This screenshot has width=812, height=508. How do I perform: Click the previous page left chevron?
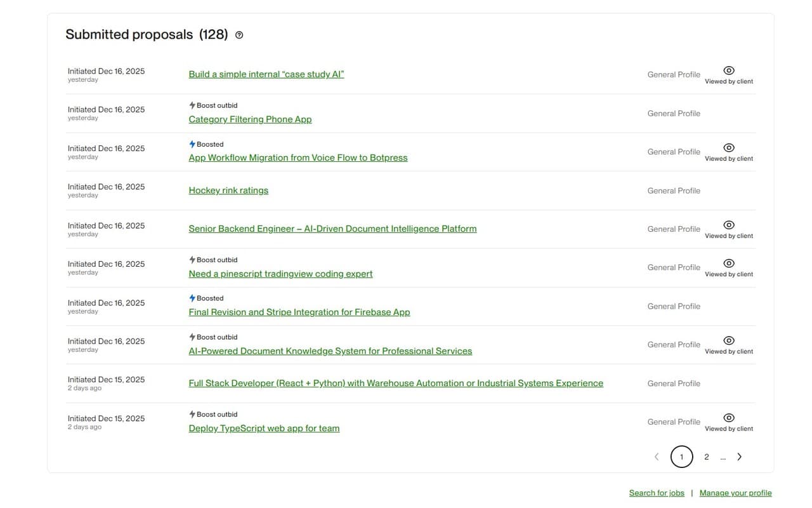[657, 456]
